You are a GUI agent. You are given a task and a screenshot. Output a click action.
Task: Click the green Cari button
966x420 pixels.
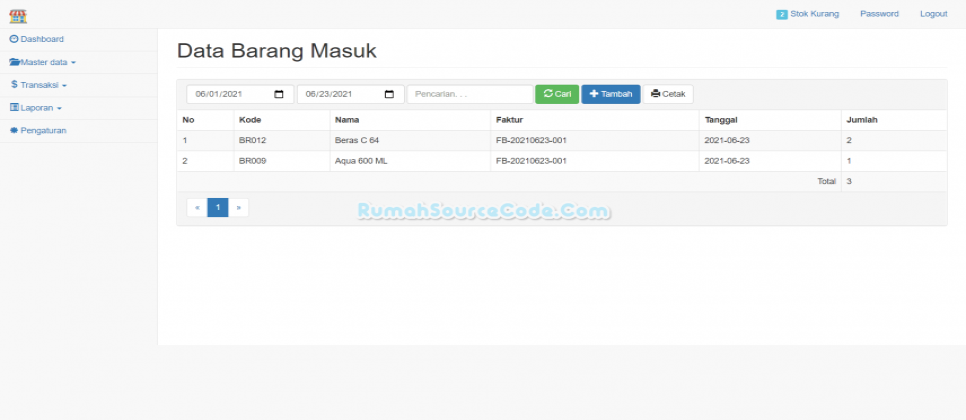(557, 94)
